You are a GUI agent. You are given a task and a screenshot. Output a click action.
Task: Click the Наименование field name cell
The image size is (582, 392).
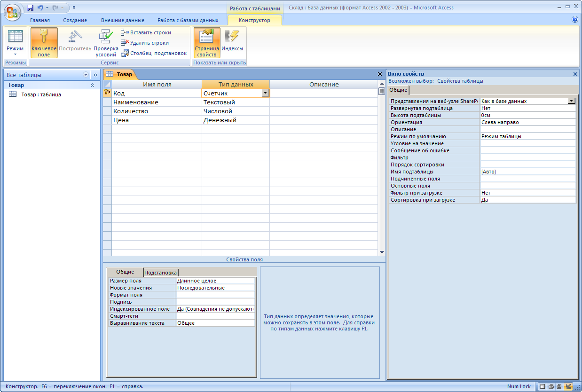157,102
